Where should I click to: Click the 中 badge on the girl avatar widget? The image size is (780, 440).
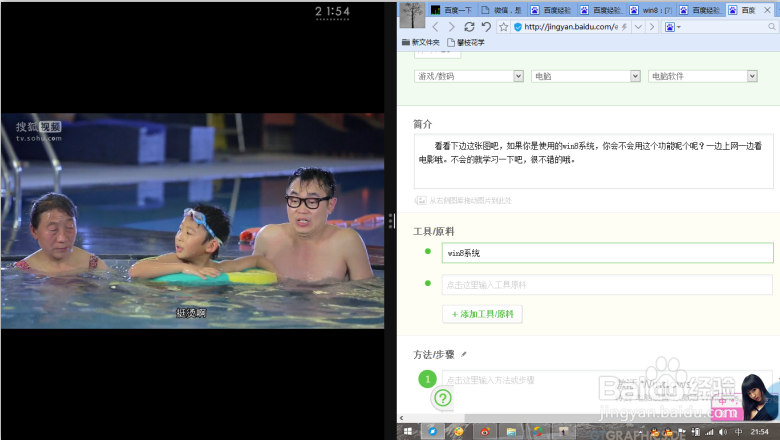point(722,401)
